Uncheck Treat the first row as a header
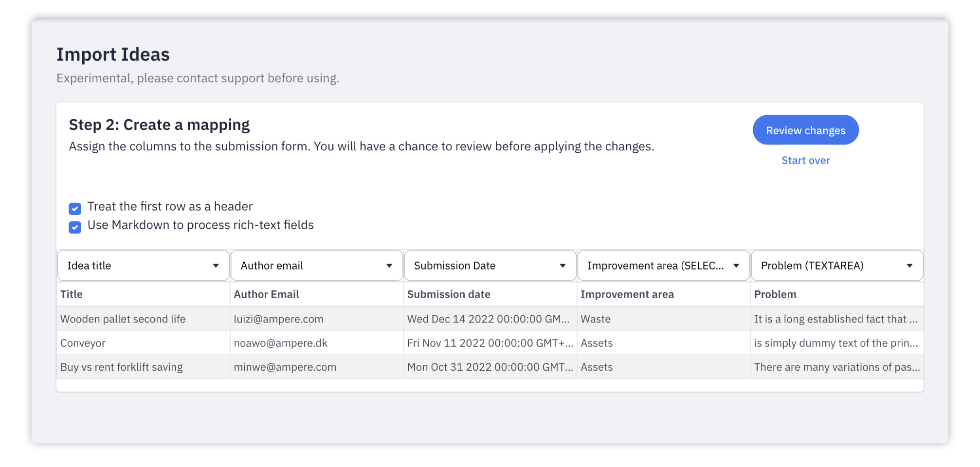 click(75, 209)
